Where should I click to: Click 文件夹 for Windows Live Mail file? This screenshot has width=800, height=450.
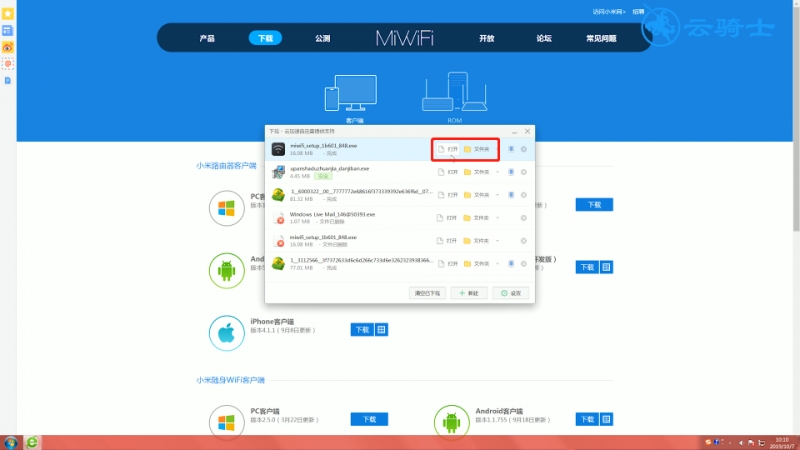click(x=477, y=218)
